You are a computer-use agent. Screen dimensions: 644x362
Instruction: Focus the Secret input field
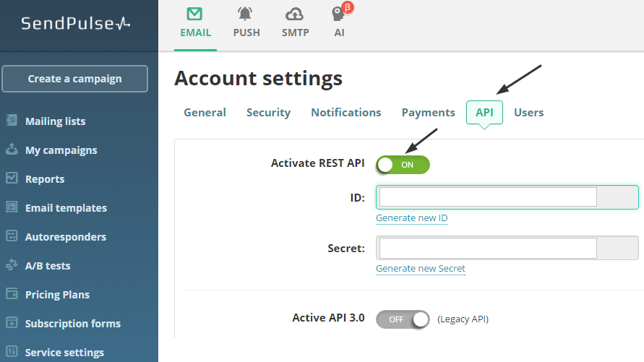click(488, 249)
